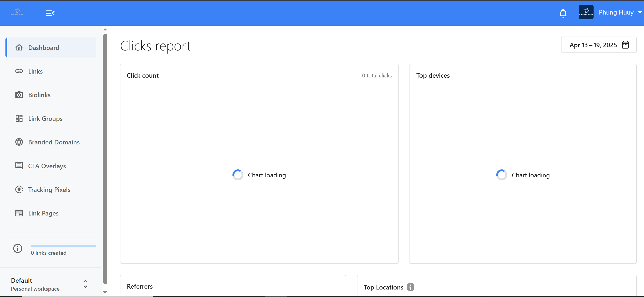This screenshot has width=644, height=297.
Task: Click the Top devices chart loading spinner
Action: pyautogui.click(x=501, y=175)
